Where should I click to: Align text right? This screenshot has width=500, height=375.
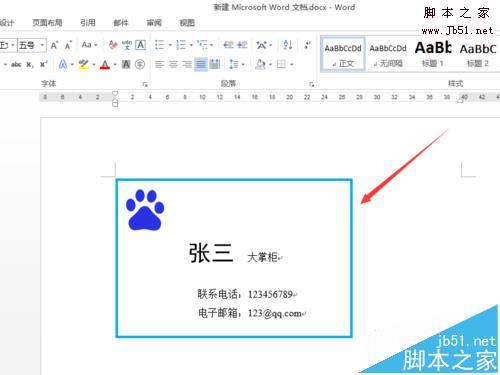click(x=187, y=64)
